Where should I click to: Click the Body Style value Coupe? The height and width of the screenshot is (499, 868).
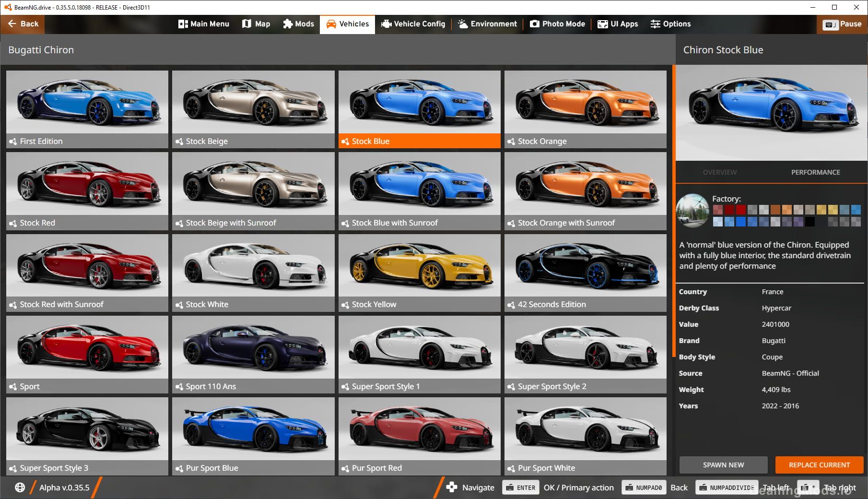point(772,357)
